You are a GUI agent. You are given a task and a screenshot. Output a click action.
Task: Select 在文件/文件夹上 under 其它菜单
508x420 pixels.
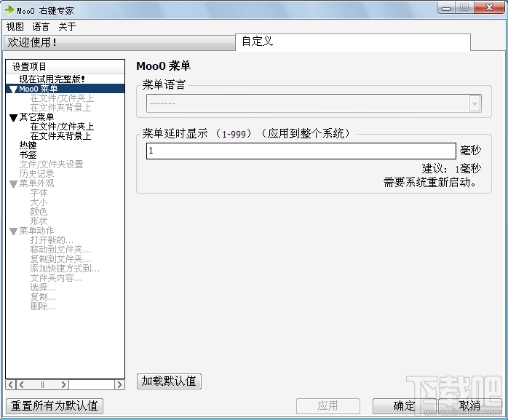click(x=62, y=127)
